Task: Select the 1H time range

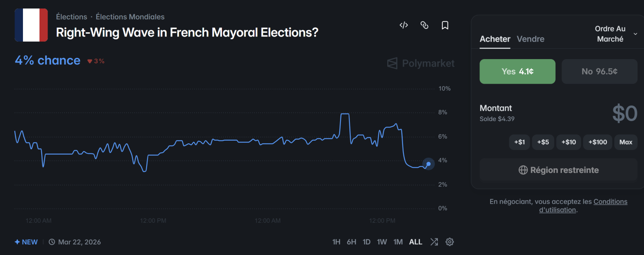Action: (336, 242)
